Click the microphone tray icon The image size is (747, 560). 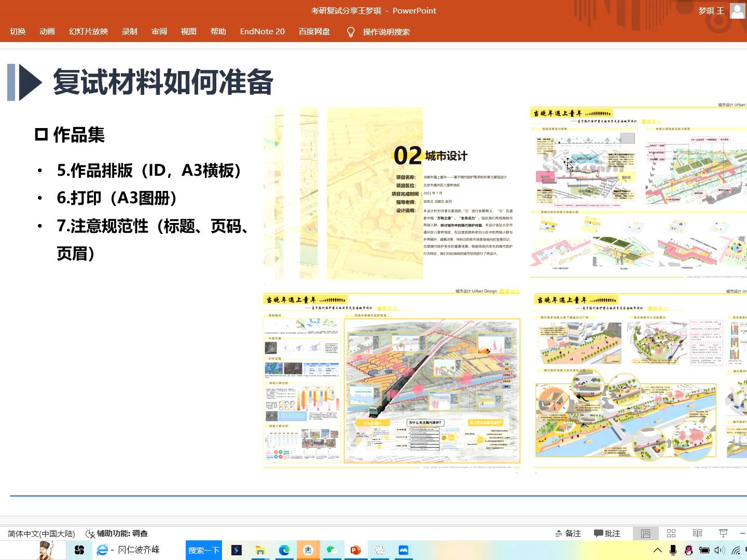[673, 550]
